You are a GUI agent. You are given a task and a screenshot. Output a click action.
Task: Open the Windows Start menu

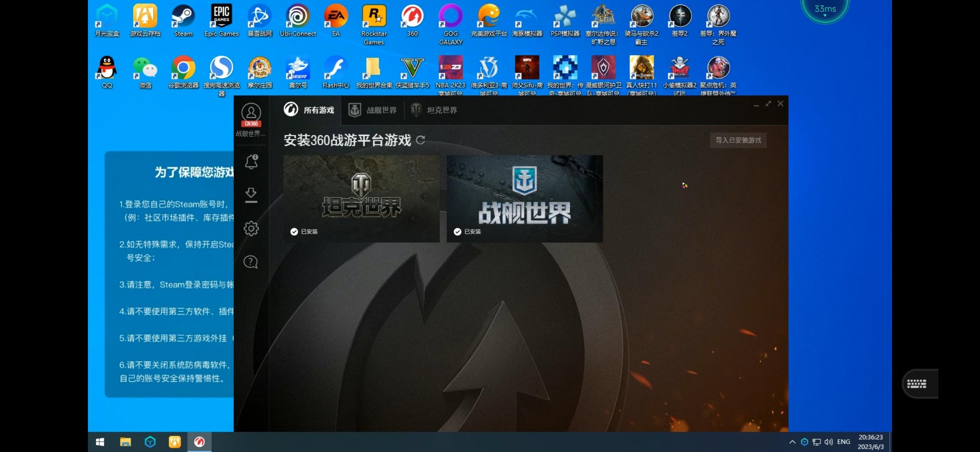point(100,442)
